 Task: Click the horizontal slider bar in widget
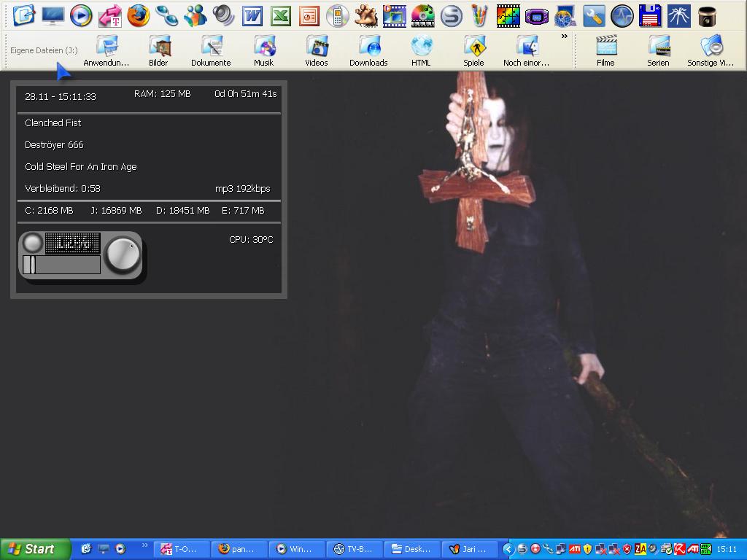click(x=62, y=265)
